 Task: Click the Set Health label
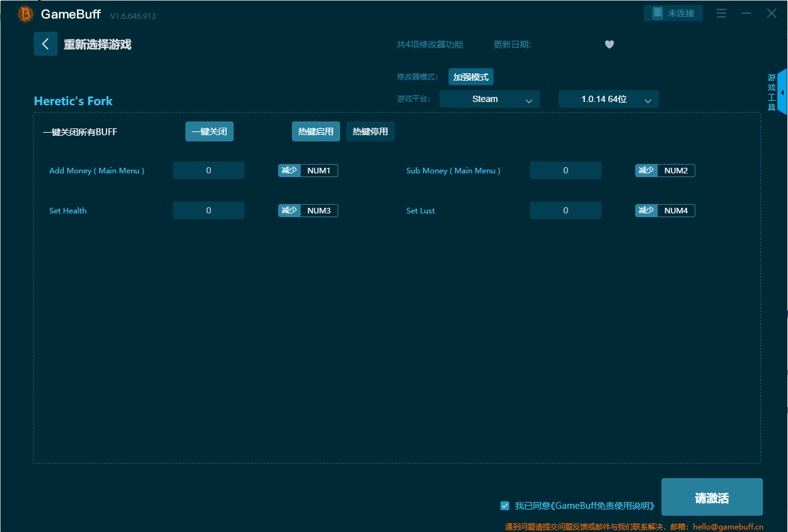pos(68,210)
